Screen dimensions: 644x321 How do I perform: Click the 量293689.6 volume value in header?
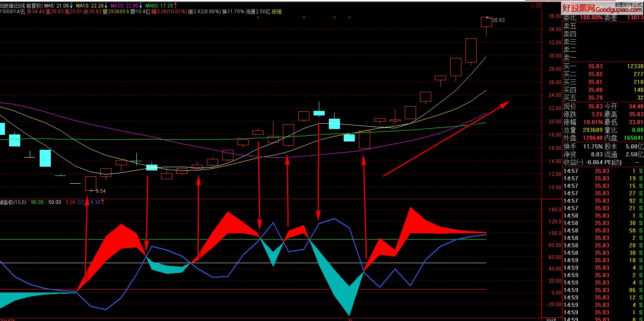[116, 12]
